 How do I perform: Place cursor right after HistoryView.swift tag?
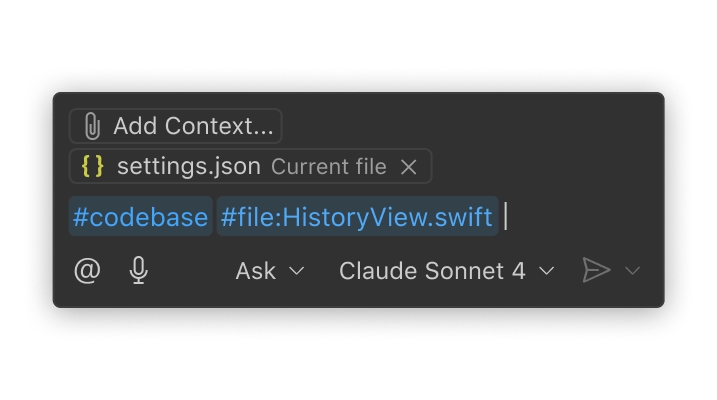tap(505, 217)
